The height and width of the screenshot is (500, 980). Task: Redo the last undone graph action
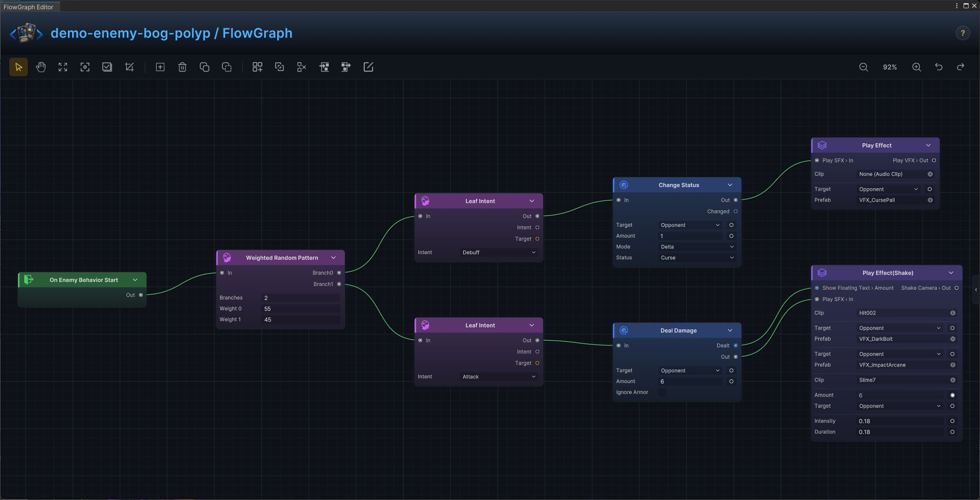pos(960,67)
